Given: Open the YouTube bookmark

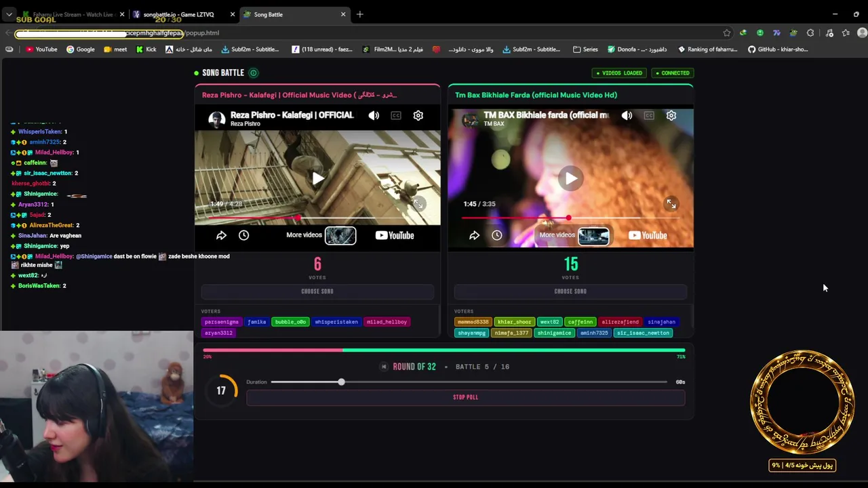Looking at the screenshot, I should pos(42,49).
